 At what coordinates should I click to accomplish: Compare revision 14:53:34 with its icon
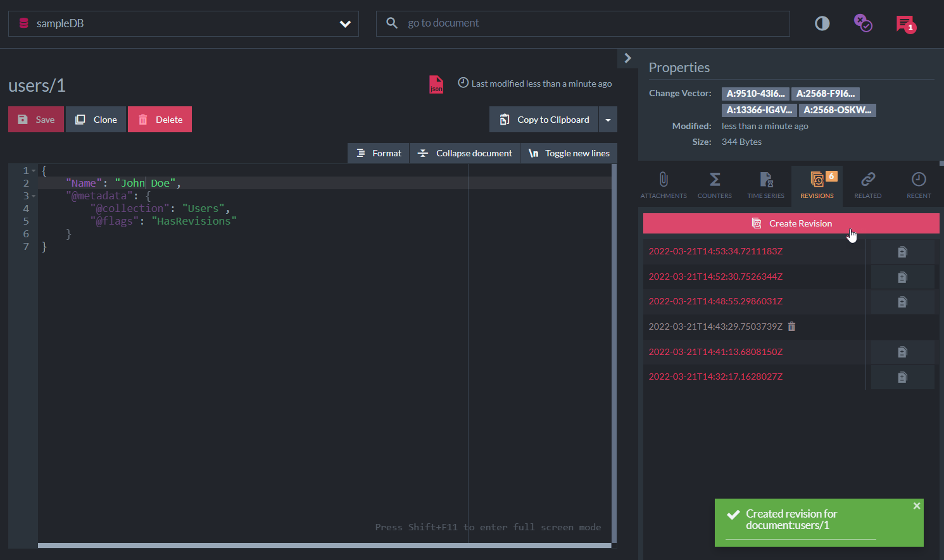pos(903,252)
